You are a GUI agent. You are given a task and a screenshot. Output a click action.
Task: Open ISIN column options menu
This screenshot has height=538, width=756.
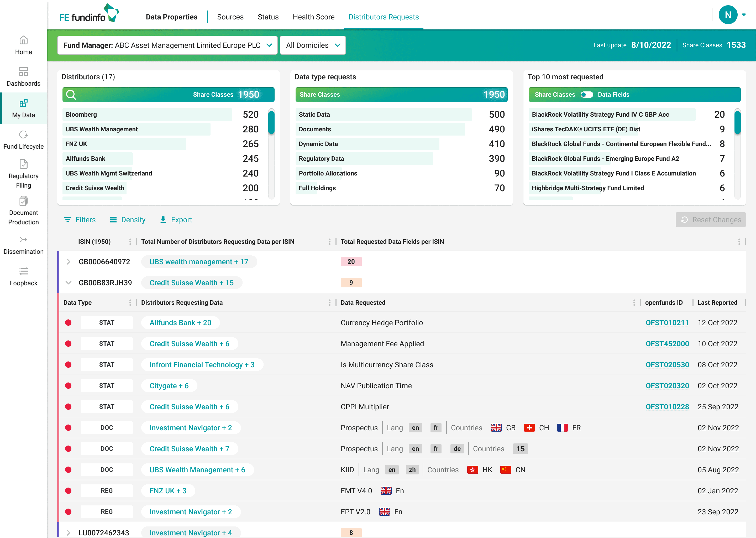click(130, 242)
